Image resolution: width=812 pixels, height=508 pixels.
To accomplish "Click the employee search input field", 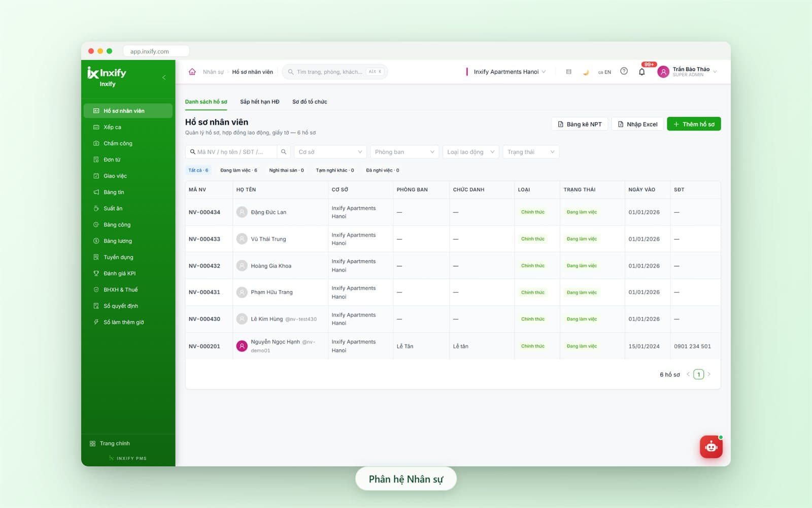I will [231, 152].
